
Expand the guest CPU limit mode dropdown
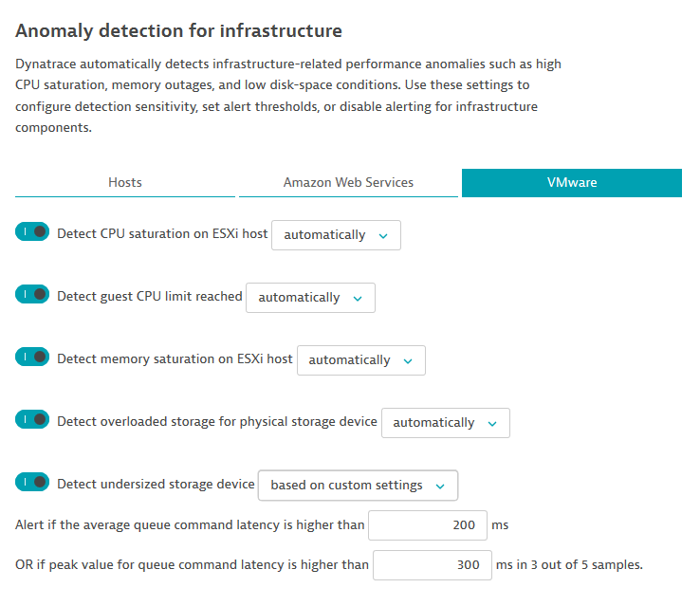click(x=310, y=298)
